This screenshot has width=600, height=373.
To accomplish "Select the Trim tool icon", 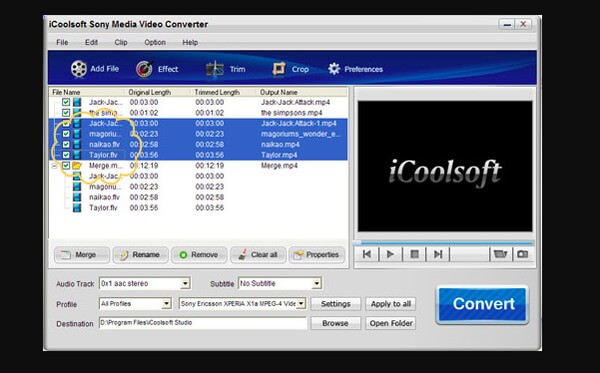I will coord(215,69).
